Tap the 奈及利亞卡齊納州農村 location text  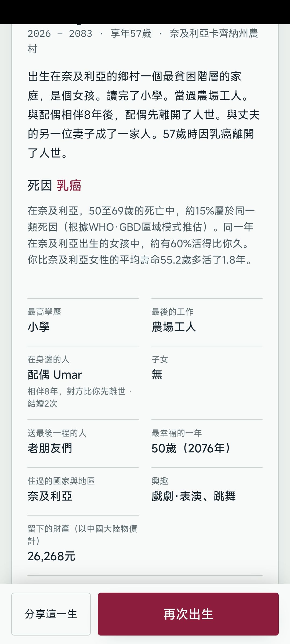point(143,41)
